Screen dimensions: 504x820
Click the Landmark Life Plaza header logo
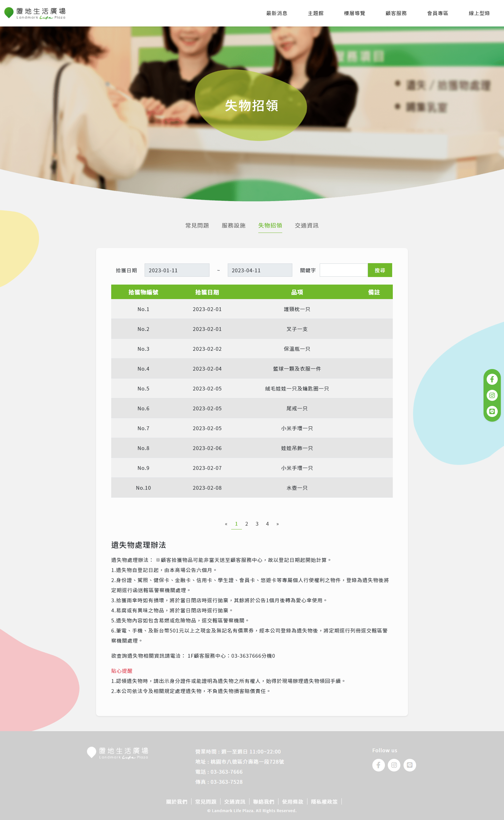[35, 13]
